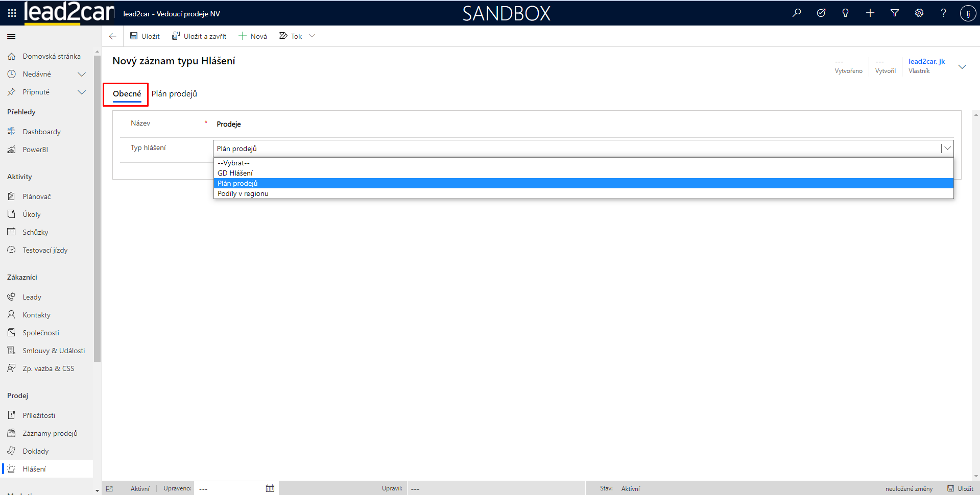Open the advanced find filter icon
Screen dimensions: 980x495
[x=894, y=13]
